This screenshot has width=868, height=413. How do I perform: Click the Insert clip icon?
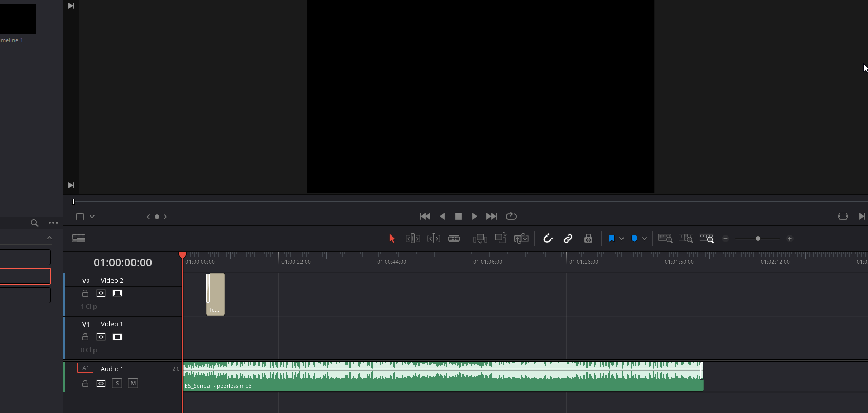click(x=480, y=239)
